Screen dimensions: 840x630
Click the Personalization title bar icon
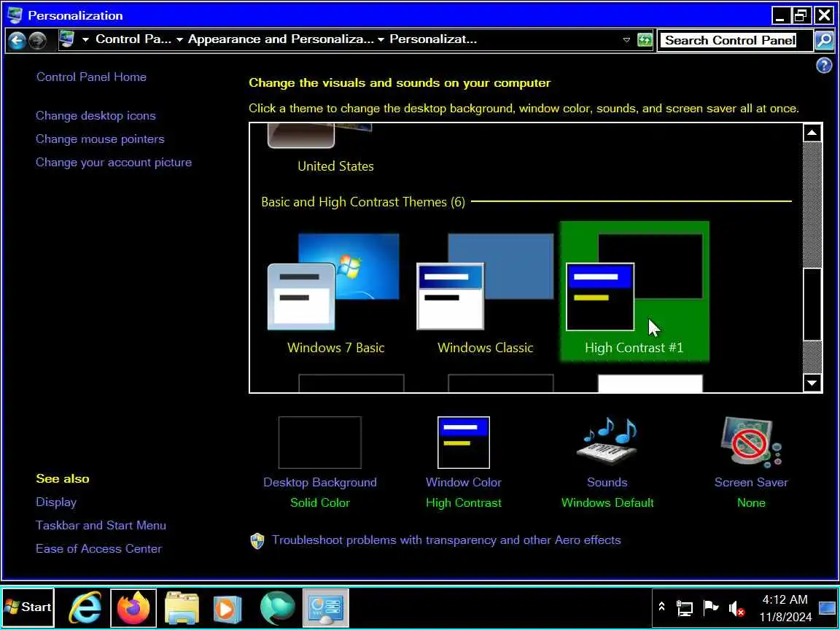coord(15,15)
